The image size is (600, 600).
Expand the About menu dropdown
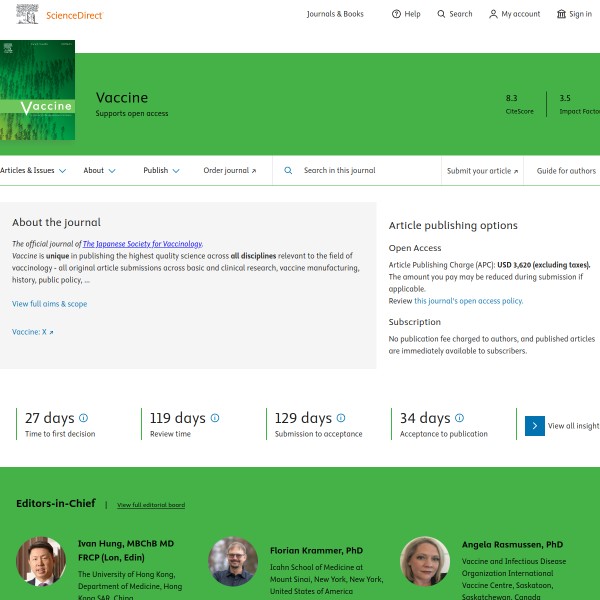[x=99, y=171]
